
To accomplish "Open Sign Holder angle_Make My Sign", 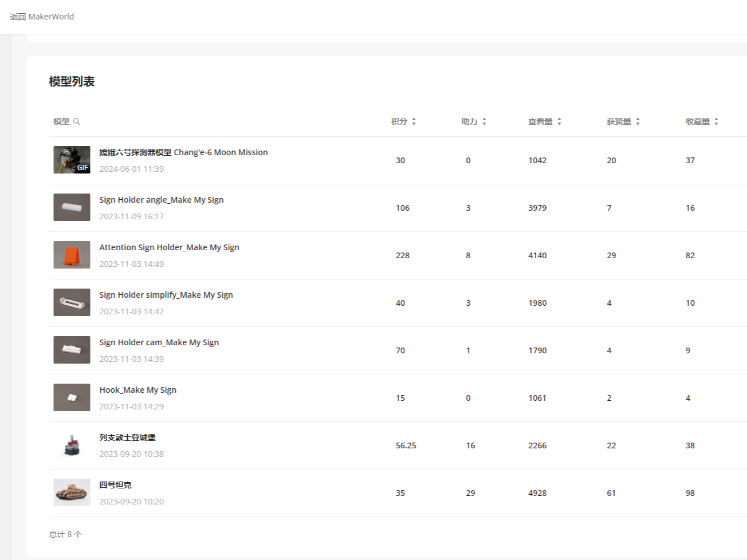I will click(161, 200).
